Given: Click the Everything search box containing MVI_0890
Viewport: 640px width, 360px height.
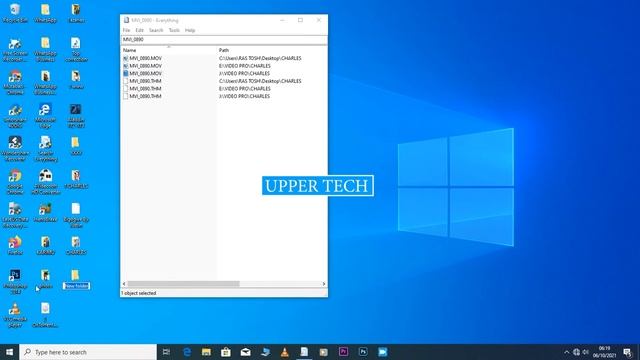Looking at the screenshot, I should (x=224, y=40).
